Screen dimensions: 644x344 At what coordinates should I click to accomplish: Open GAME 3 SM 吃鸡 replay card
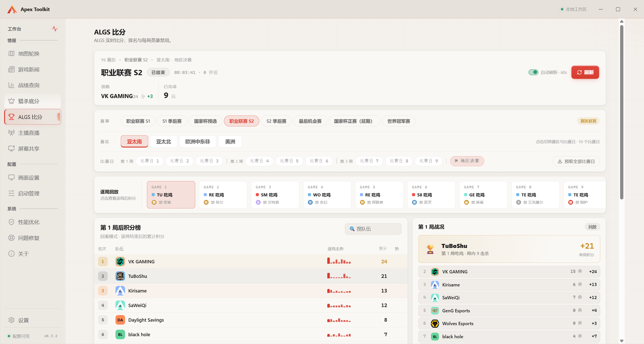pyautogui.click(x=275, y=195)
